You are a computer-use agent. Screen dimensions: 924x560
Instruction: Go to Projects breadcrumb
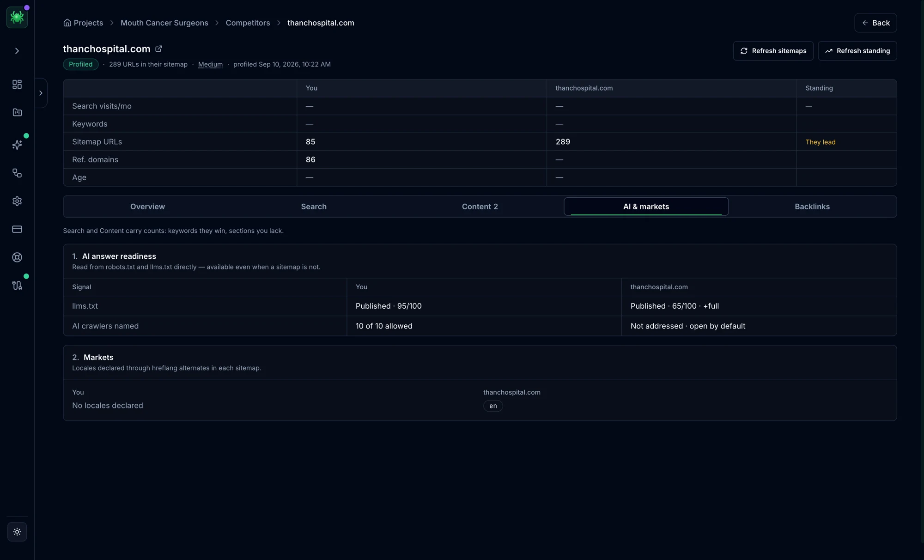pyautogui.click(x=88, y=23)
